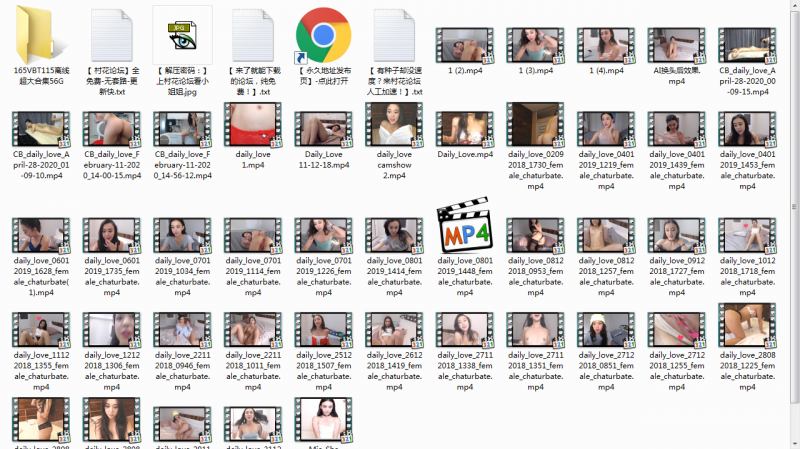Select CB_daily_love_February-11-2020_14-00-15.mp4
Image resolution: width=800 pixels, height=449 pixels.
[111, 129]
